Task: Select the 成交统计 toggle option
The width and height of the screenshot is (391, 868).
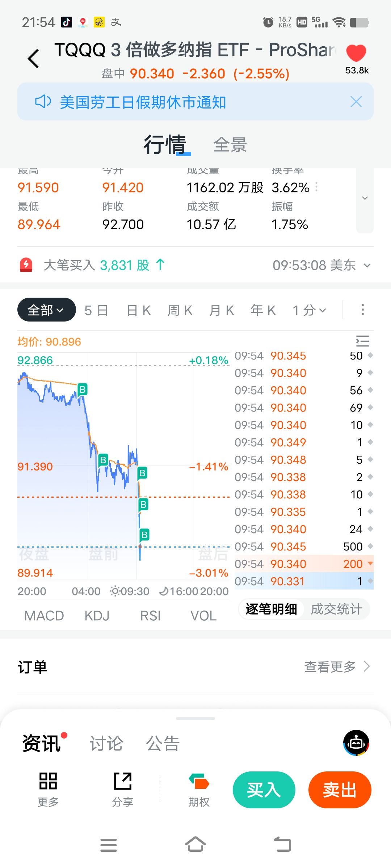Action: pyautogui.click(x=336, y=609)
